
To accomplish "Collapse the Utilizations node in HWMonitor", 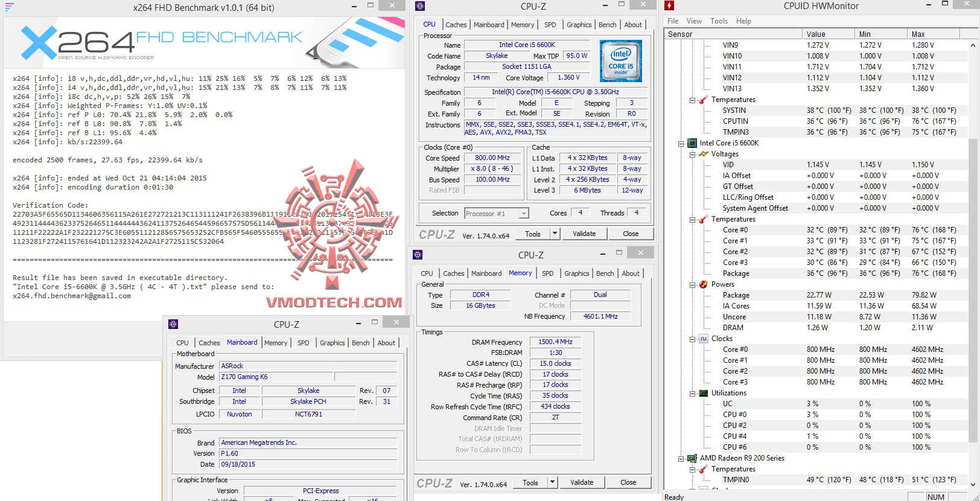I will click(x=692, y=394).
